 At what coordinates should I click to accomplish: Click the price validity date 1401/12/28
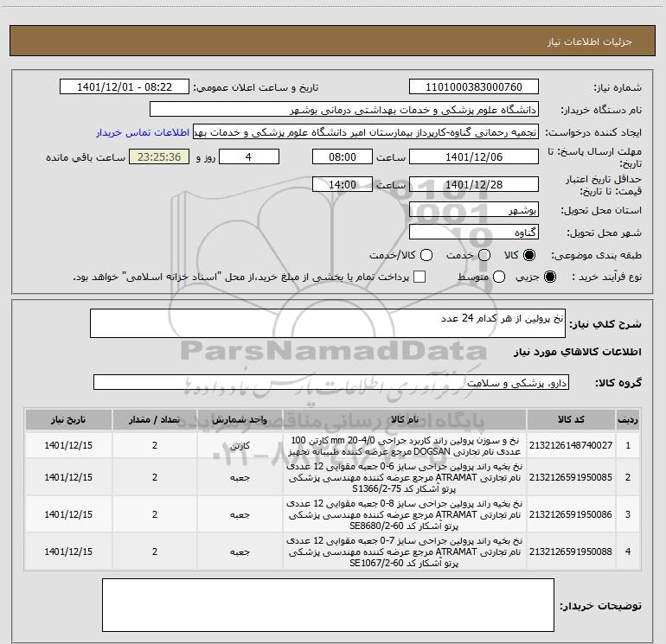474,184
